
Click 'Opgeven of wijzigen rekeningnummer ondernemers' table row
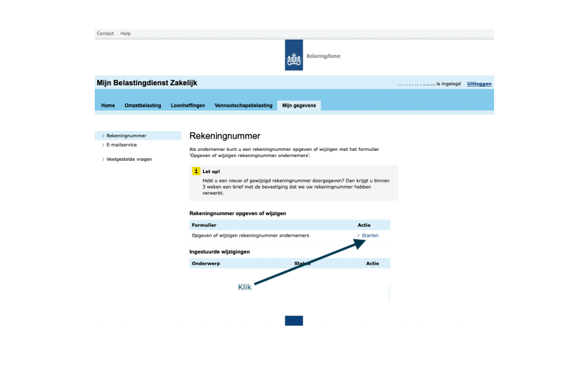[290, 236]
